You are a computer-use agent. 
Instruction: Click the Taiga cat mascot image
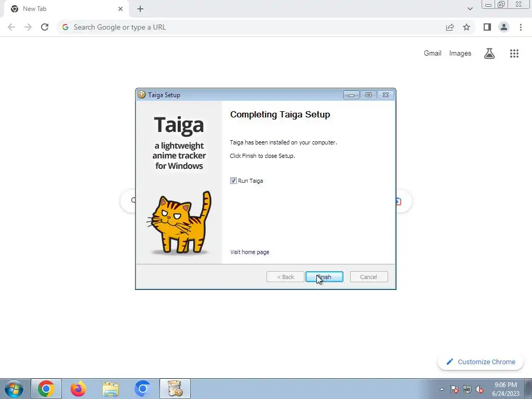[179, 223]
